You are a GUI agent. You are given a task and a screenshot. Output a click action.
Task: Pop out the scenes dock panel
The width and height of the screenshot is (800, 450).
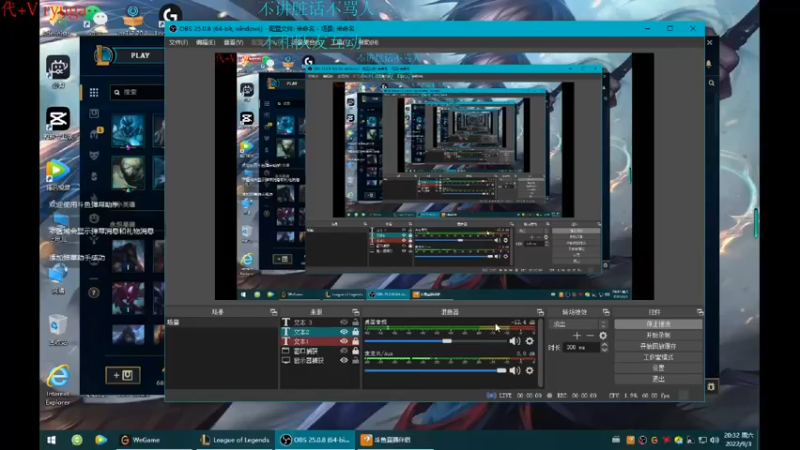tap(273, 312)
